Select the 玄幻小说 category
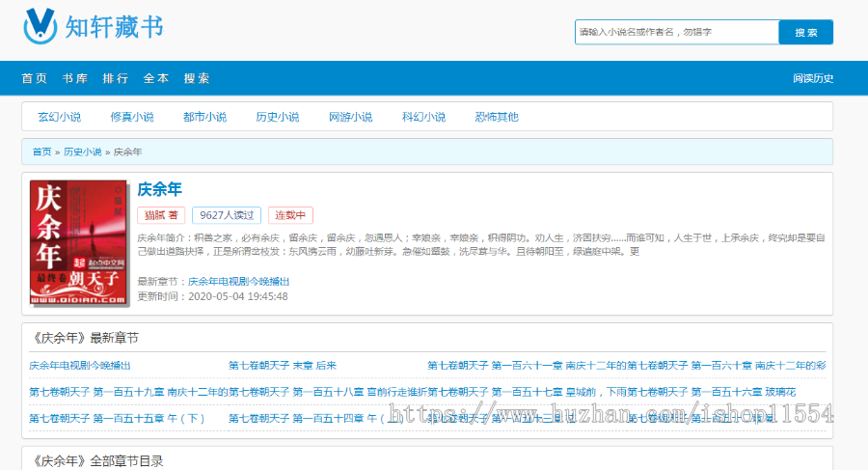Screen dimensions: 868x470 click(x=59, y=117)
